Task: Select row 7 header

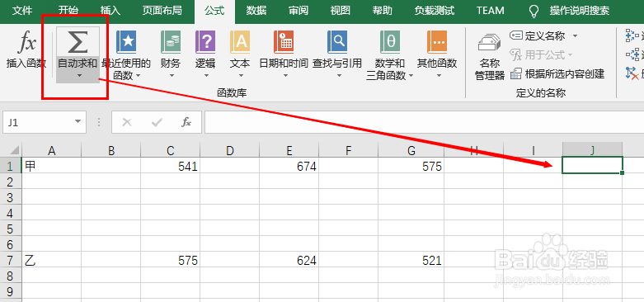Action: tap(11, 259)
